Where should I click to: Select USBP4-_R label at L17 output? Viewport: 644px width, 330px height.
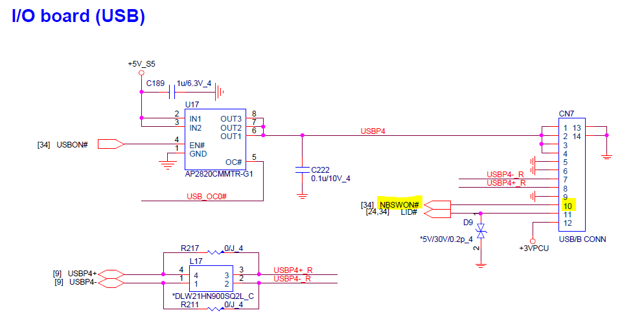point(292,279)
